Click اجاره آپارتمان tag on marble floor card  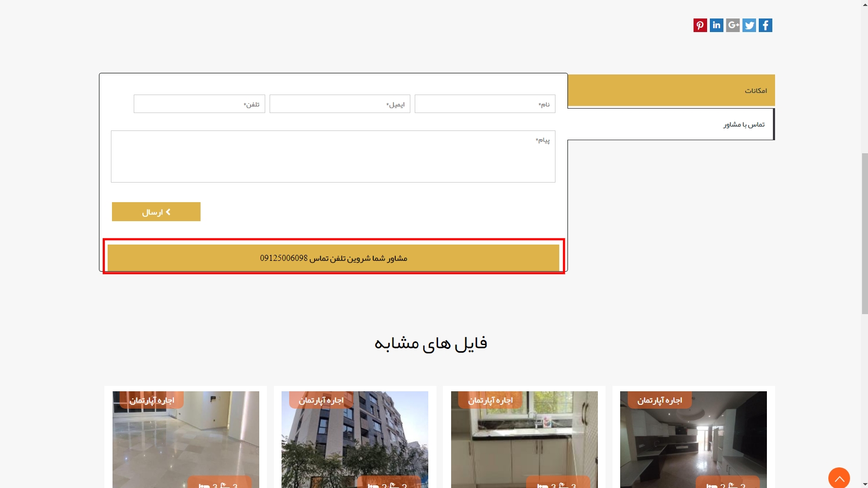click(152, 401)
